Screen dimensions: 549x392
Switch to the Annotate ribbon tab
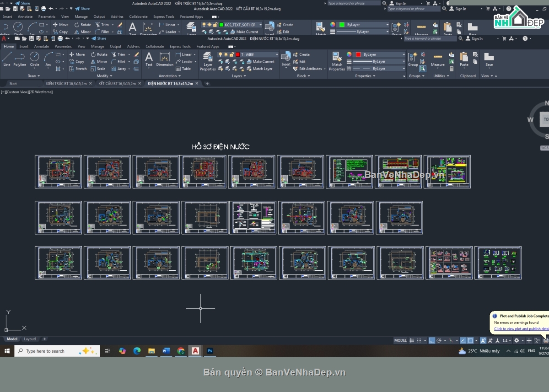[41, 46]
